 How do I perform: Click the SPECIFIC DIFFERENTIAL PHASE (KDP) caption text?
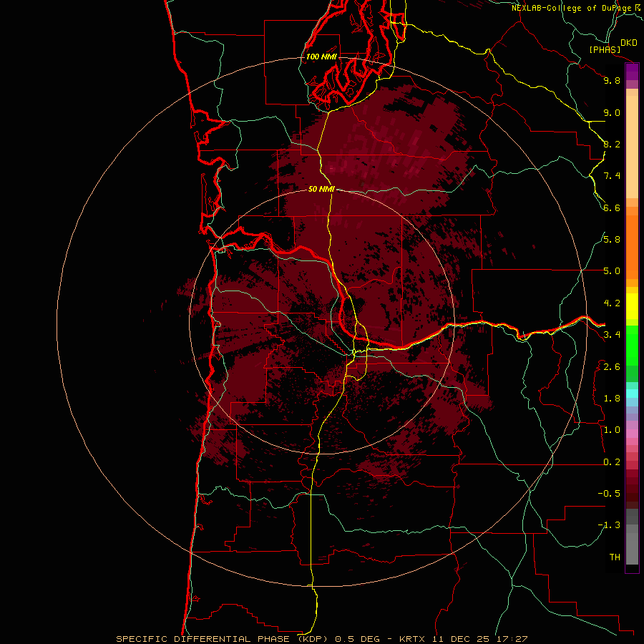pyautogui.click(x=223, y=639)
